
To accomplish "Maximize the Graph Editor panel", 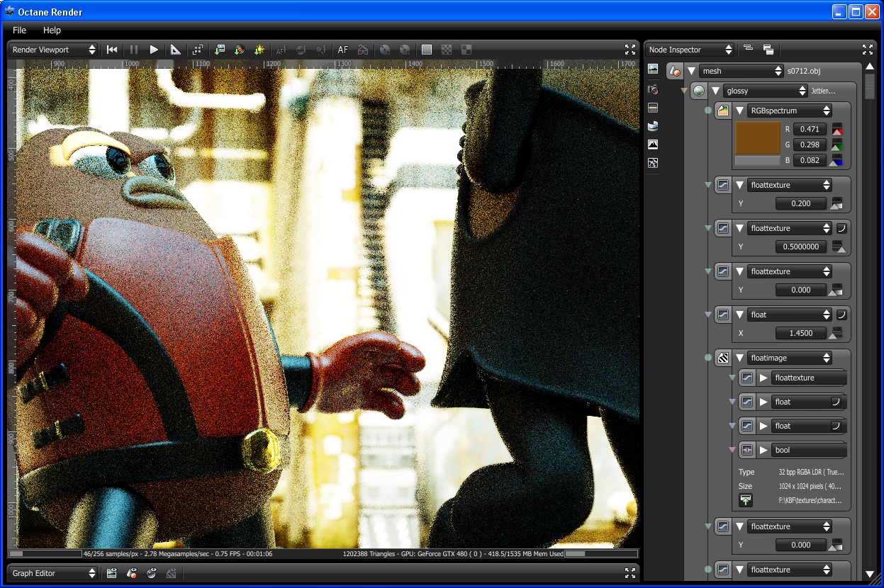I will [630, 573].
